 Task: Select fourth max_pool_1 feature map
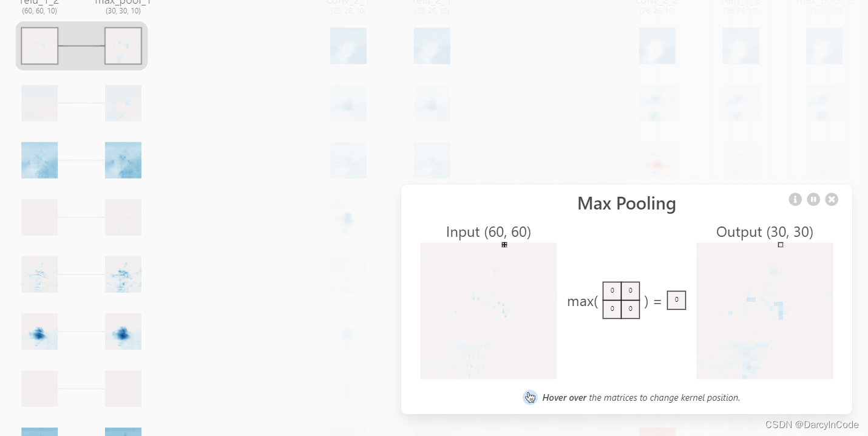pos(123,217)
